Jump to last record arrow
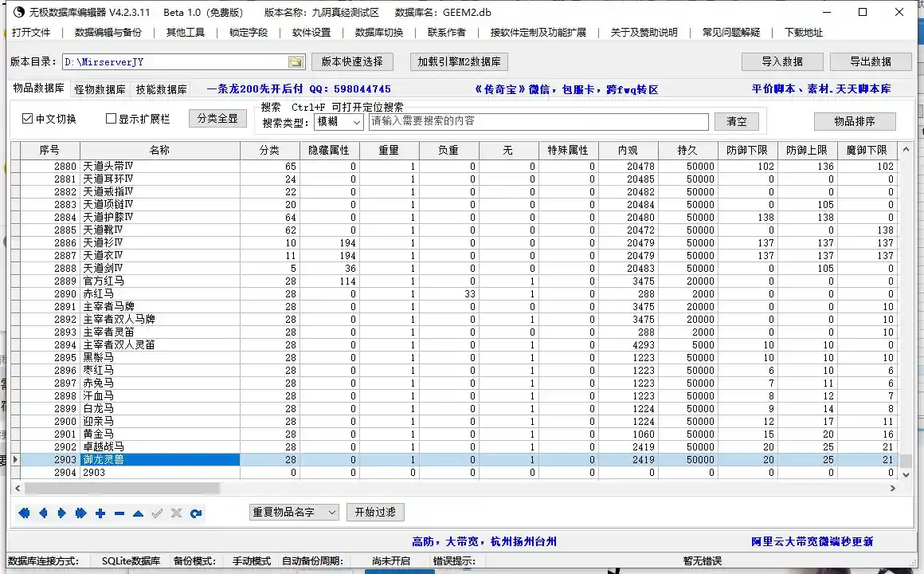This screenshot has height=574, width=924. point(80,513)
